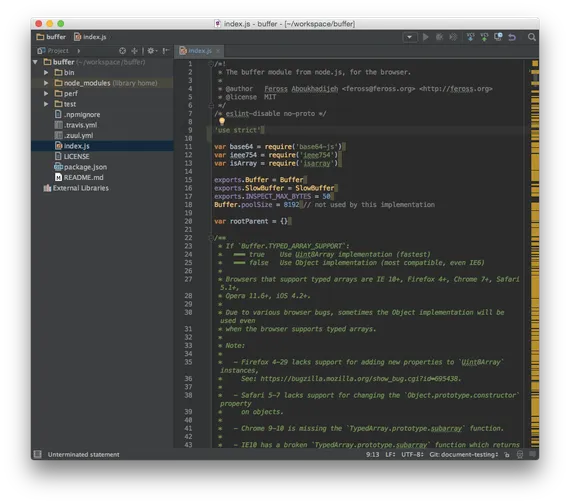This screenshot has height=504, width=570.
Task: Click the 'ieee754' string on line 12
Action: [317, 155]
